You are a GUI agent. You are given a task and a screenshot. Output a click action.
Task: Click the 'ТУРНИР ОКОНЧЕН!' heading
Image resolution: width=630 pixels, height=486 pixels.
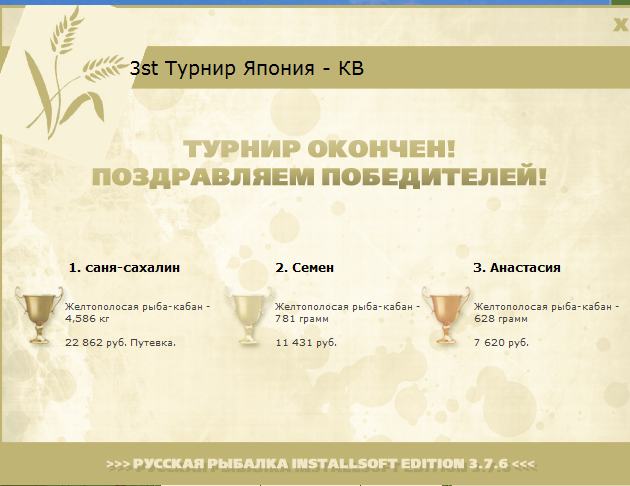pyautogui.click(x=320, y=149)
